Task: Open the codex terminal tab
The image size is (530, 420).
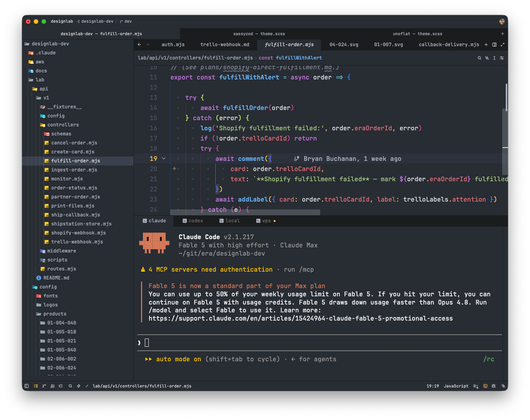Action: [x=193, y=221]
